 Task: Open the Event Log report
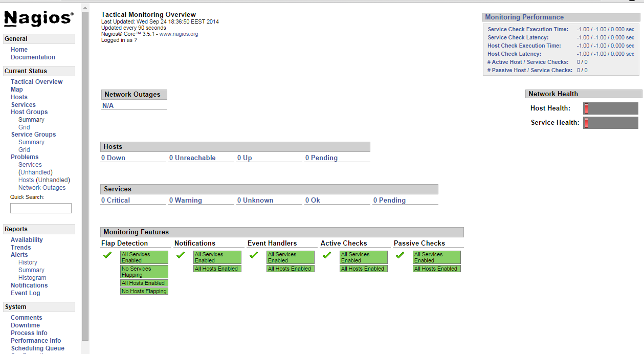[25, 293]
